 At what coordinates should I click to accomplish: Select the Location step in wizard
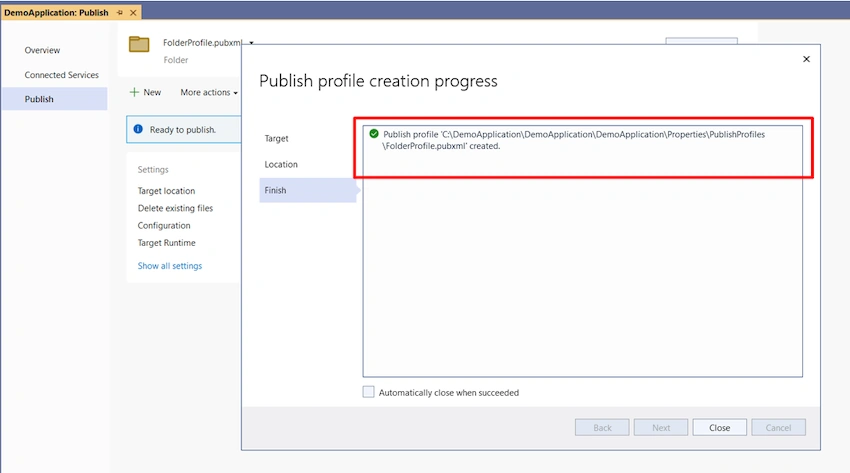point(281,165)
